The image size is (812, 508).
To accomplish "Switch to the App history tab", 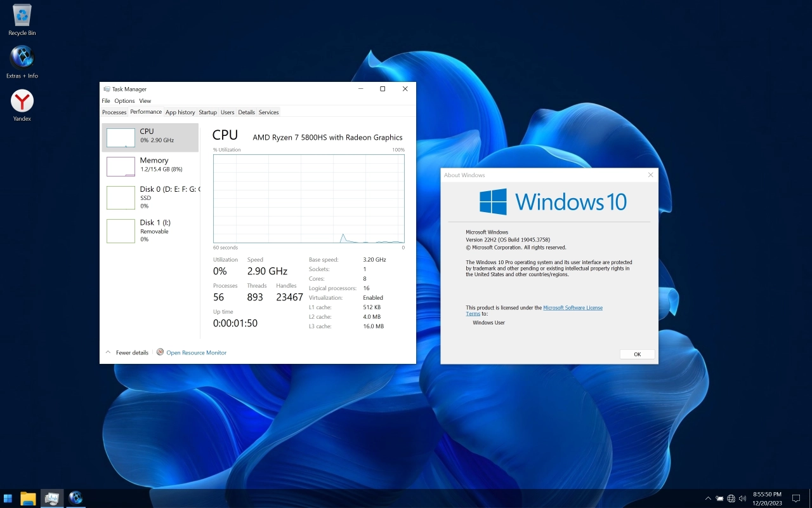I will (x=180, y=112).
